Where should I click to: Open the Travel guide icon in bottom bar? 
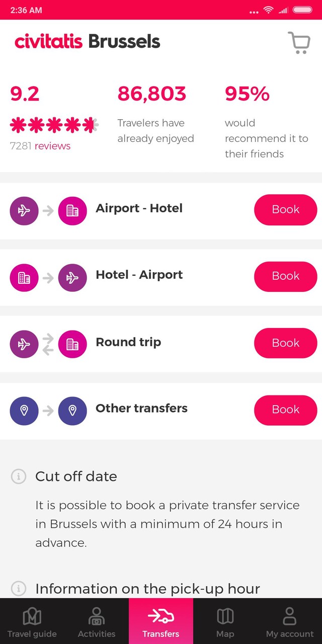(x=32, y=615)
